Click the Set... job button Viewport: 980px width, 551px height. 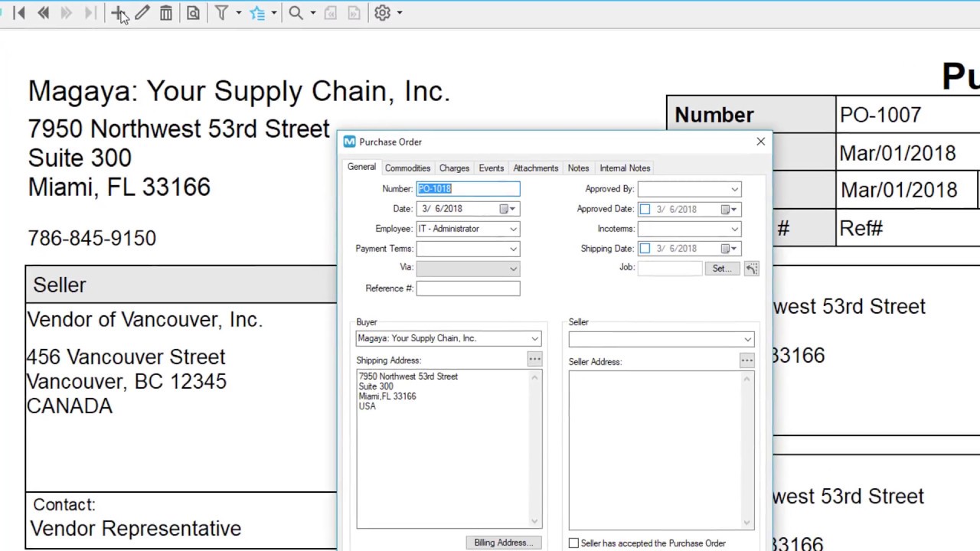point(722,269)
